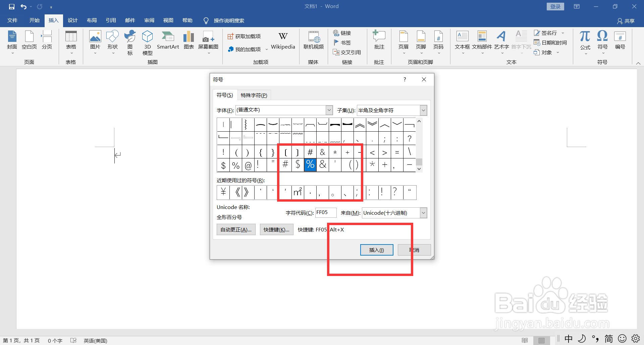Open the 来自 Unicode encoding dropdown
This screenshot has width=644, height=345.
coord(423,213)
